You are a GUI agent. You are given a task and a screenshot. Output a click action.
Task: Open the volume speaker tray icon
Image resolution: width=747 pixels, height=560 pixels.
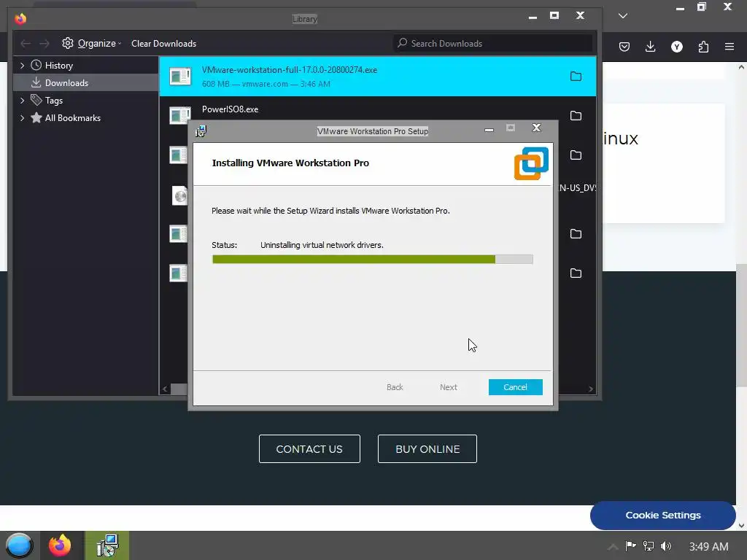(x=666, y=546)
